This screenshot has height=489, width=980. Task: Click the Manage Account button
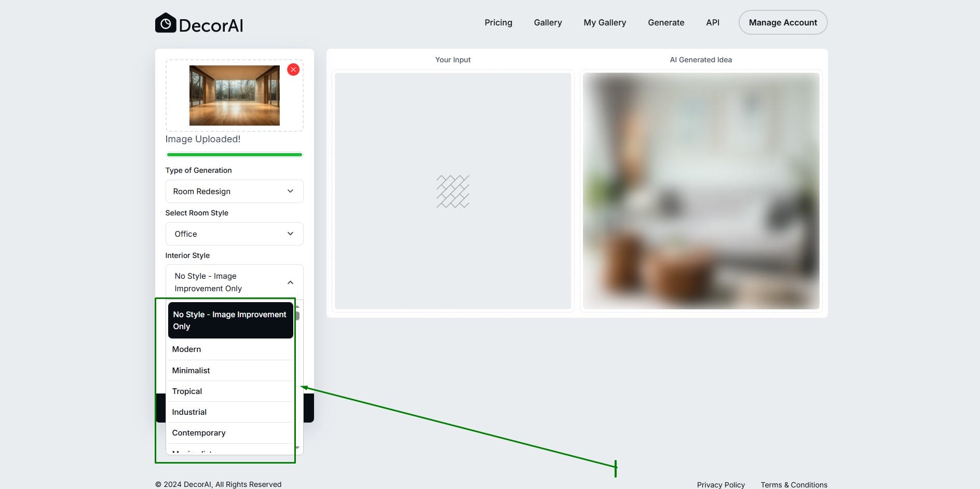point(782,22)
